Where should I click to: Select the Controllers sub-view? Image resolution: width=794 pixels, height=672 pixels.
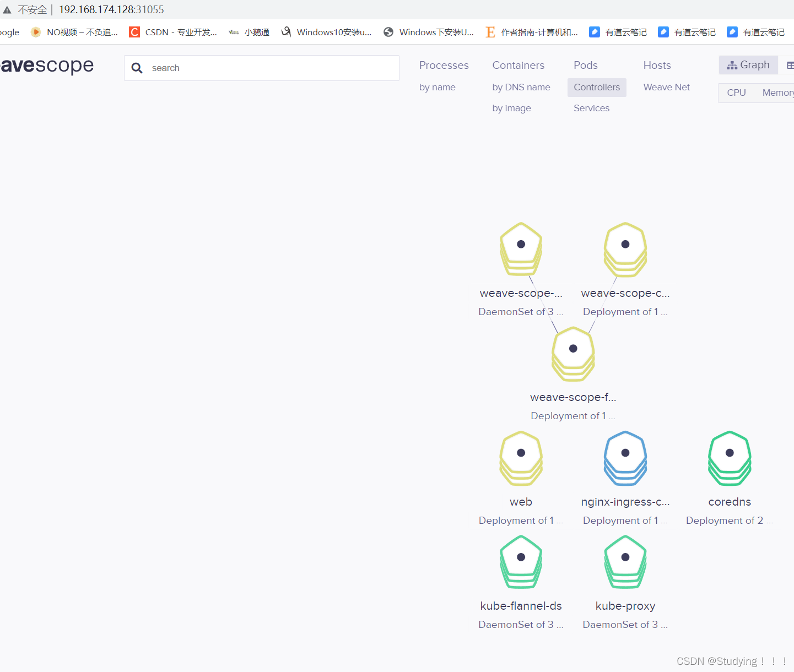coord(597,87)
